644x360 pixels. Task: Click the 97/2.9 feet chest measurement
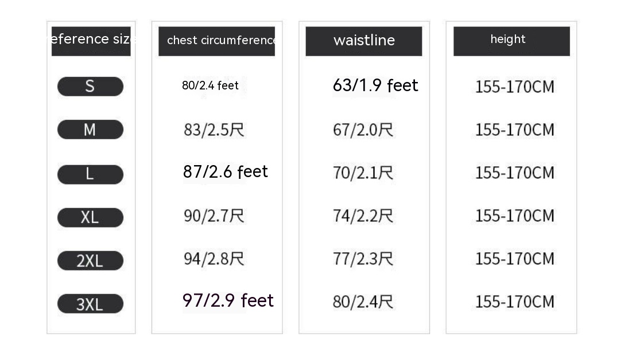tap(228, 300)
